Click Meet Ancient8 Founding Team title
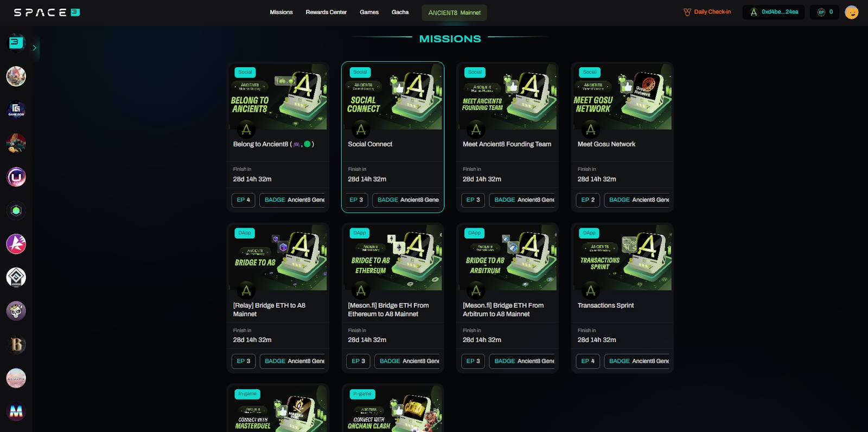Screen dimensions: 868x432 (507, 144)
